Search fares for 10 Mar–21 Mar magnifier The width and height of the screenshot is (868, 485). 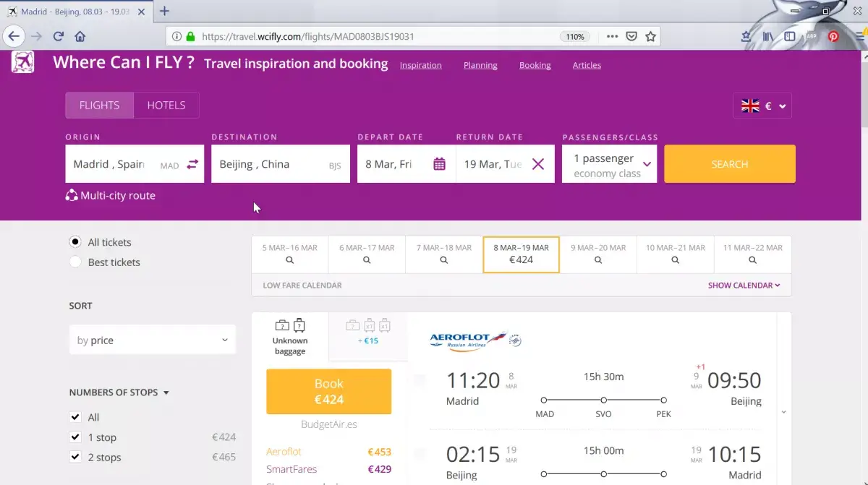coord(676,260)
